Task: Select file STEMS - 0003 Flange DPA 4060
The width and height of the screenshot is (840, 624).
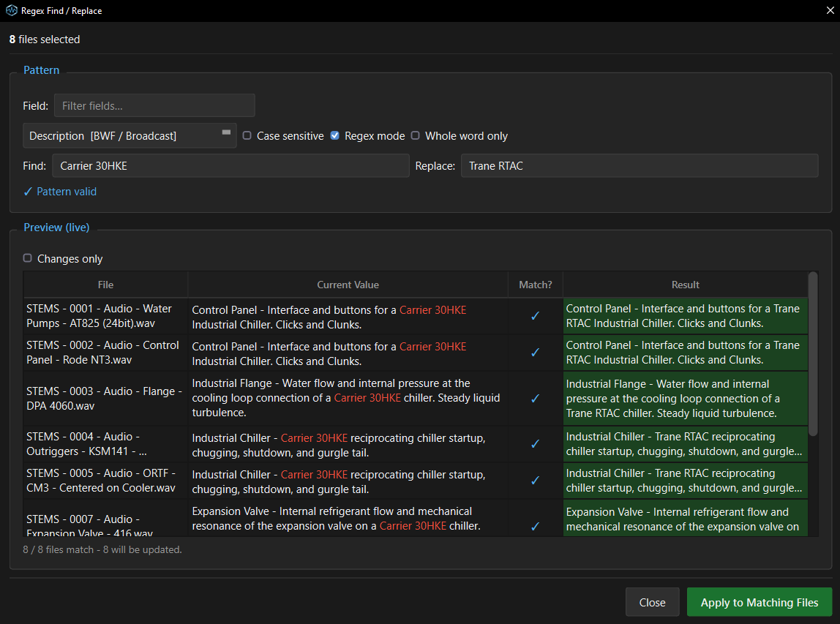Action: click(105, 399)
